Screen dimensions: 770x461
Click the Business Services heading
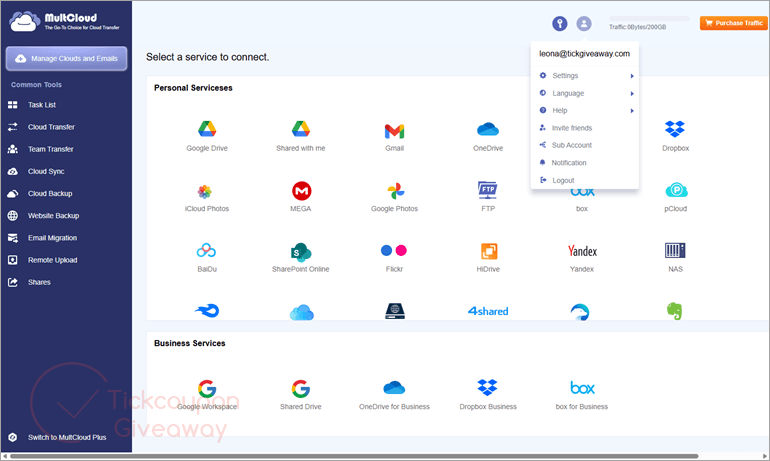click(x=190, y=343)
